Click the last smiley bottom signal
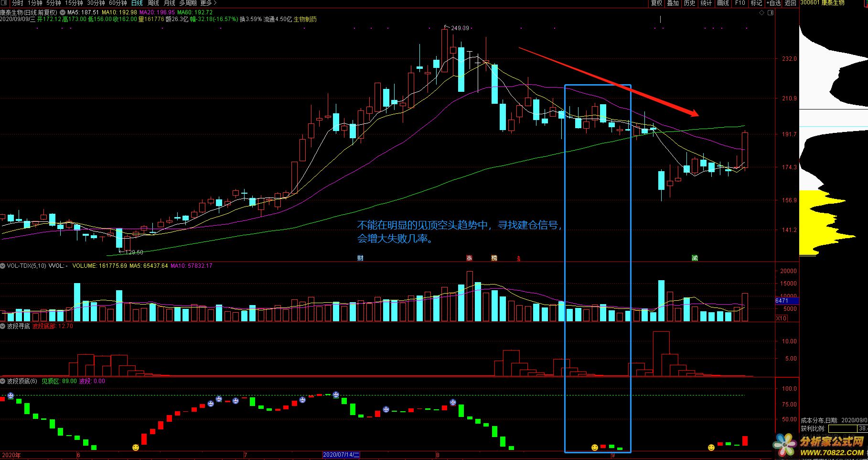The height and width of the screenshot is (460, 868). point(711,448)
